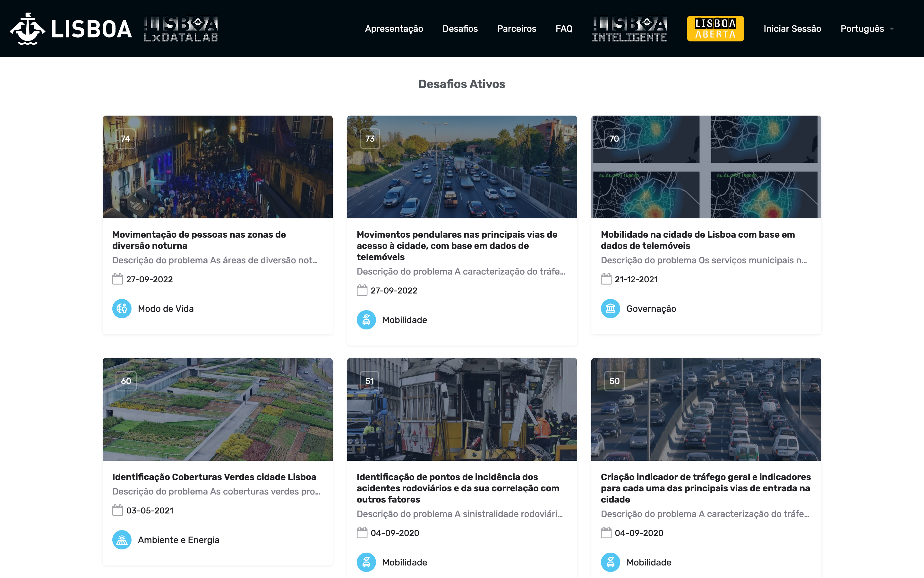
Task: Open the FAQ menu item
Action: (564, 29)
